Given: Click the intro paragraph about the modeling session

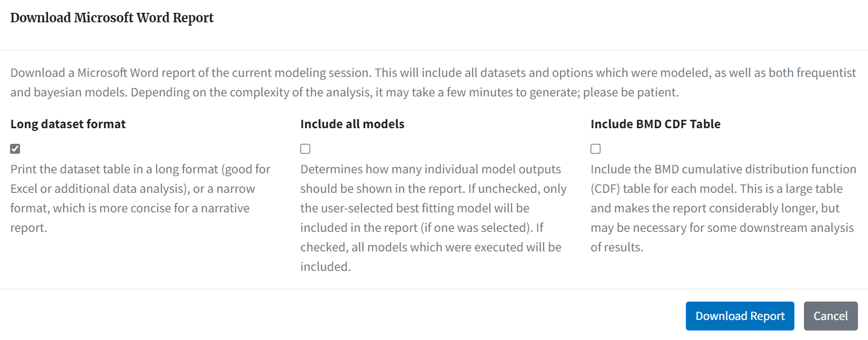Looking at the screenshot, I should [x=433, y=82].
